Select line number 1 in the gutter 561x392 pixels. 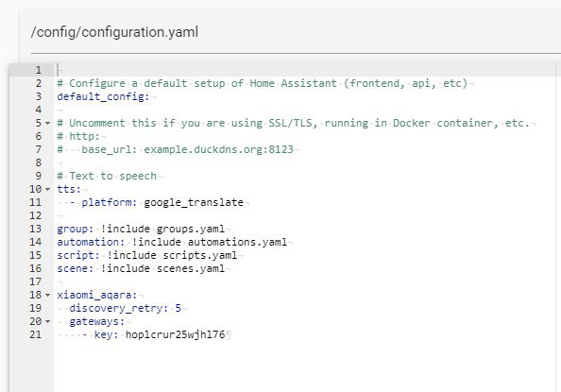pos(39,70)
